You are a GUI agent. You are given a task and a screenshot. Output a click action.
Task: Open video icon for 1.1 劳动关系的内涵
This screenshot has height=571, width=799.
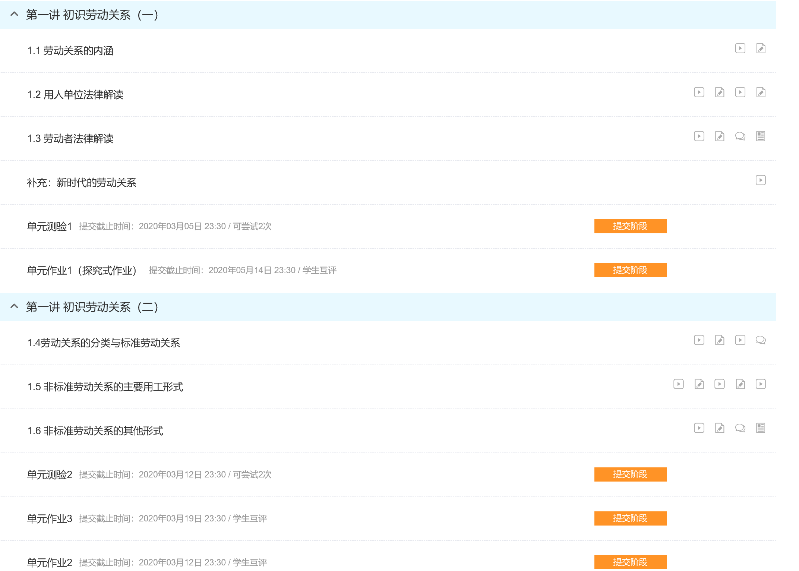click(x=740, y=48)
